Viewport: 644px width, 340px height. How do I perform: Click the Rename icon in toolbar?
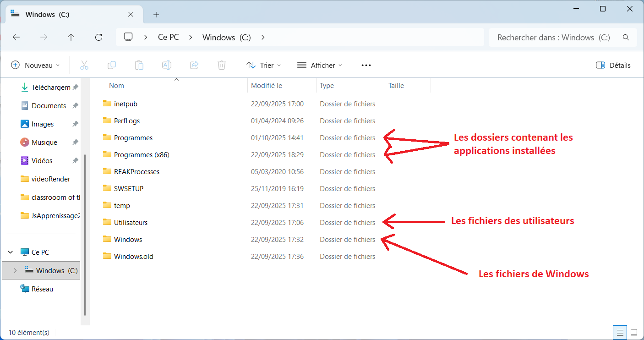pyautogui.click(x=167, y=65)
